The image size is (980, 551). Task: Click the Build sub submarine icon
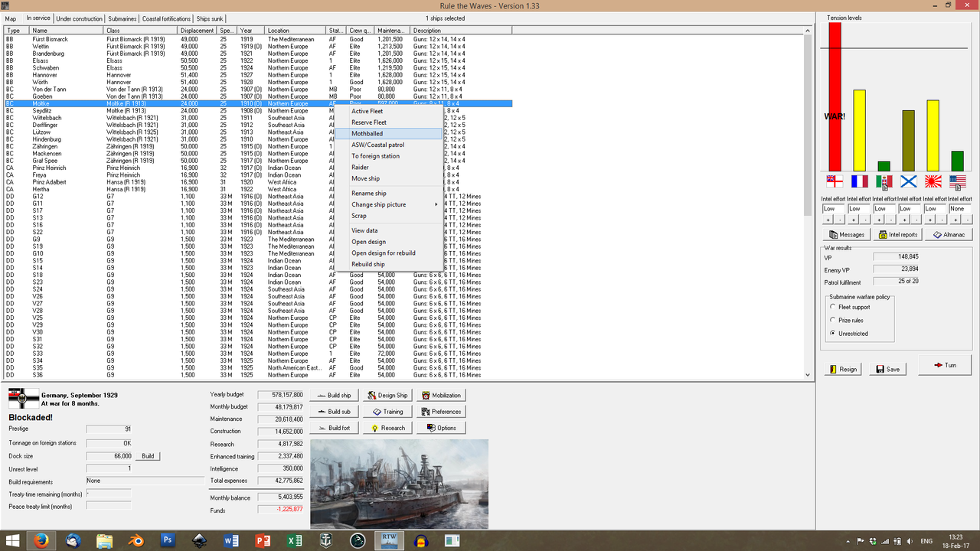pos(322,412)
